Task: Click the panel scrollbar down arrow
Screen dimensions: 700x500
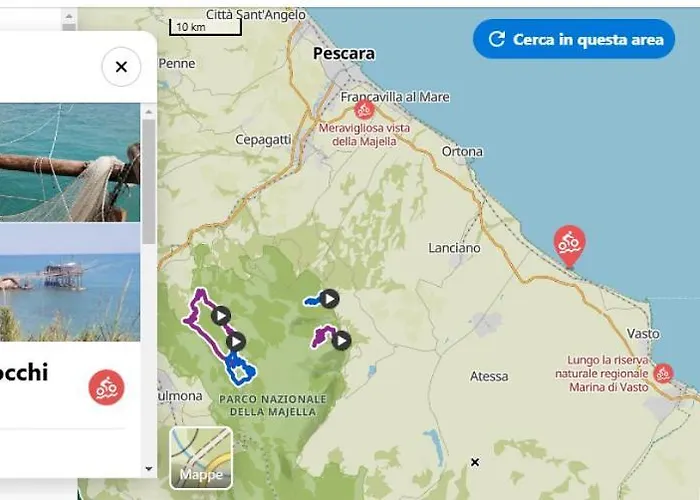Action: (x=149, y=468)
